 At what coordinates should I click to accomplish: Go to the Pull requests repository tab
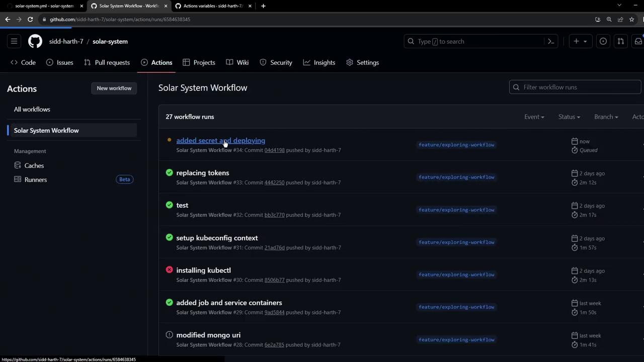pos(107,62)
